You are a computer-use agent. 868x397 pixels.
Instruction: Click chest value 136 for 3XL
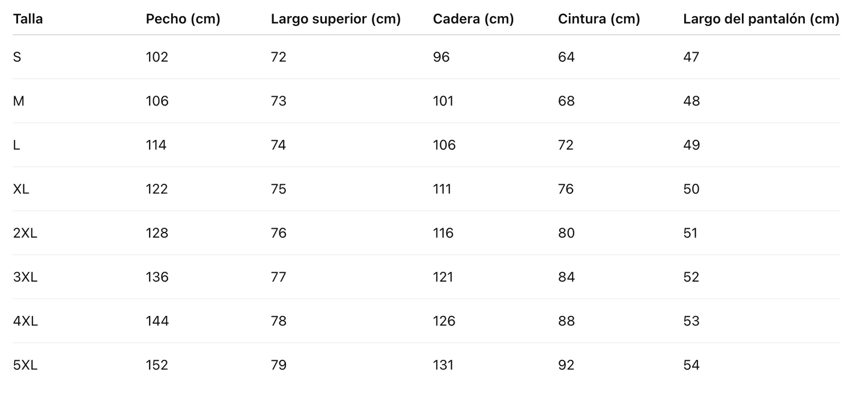(157, 277)
